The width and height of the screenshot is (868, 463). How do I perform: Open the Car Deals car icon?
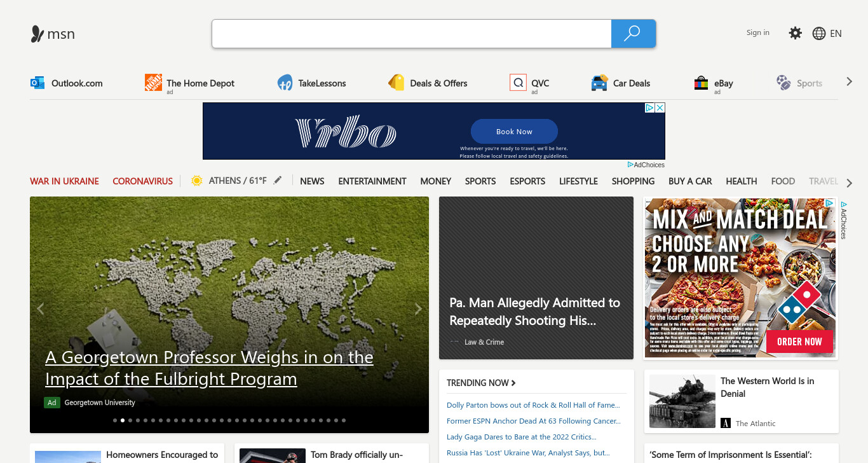(x=599, y=83)
